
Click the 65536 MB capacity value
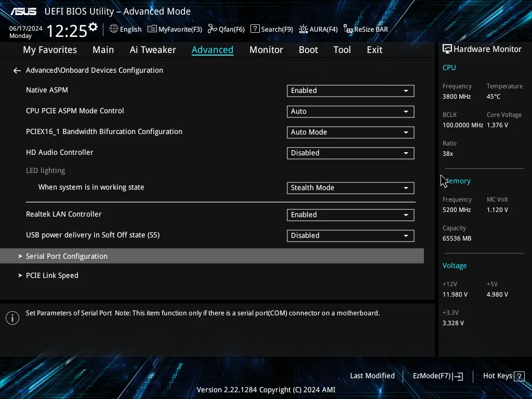click(457, 238)
